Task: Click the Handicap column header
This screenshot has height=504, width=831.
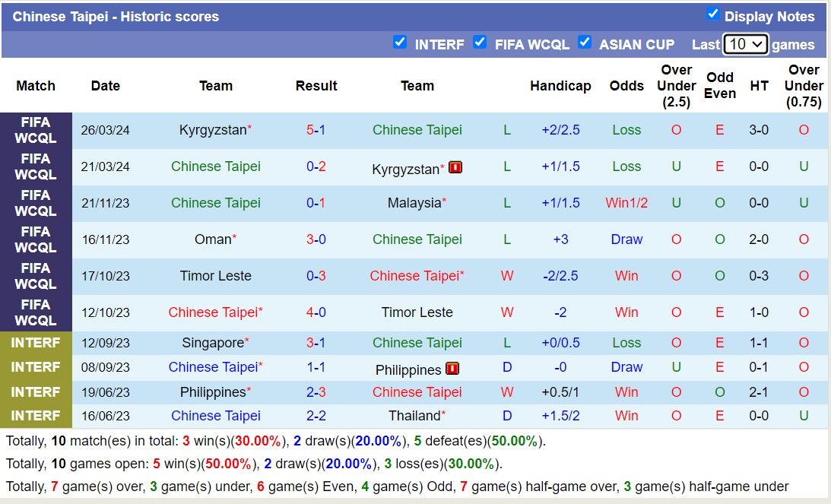Action: click(560, 86)
